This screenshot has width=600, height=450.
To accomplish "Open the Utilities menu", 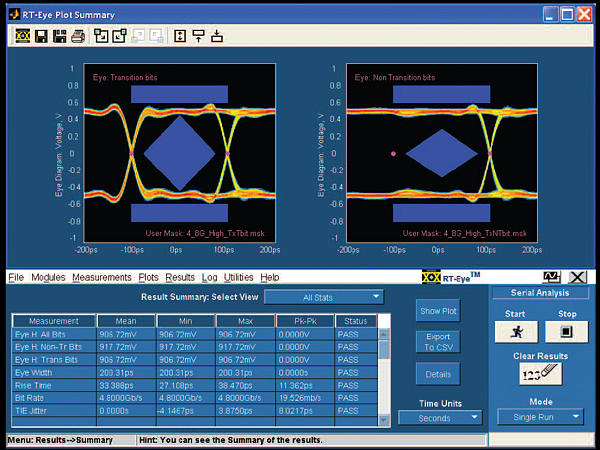I will click(238, 277).
